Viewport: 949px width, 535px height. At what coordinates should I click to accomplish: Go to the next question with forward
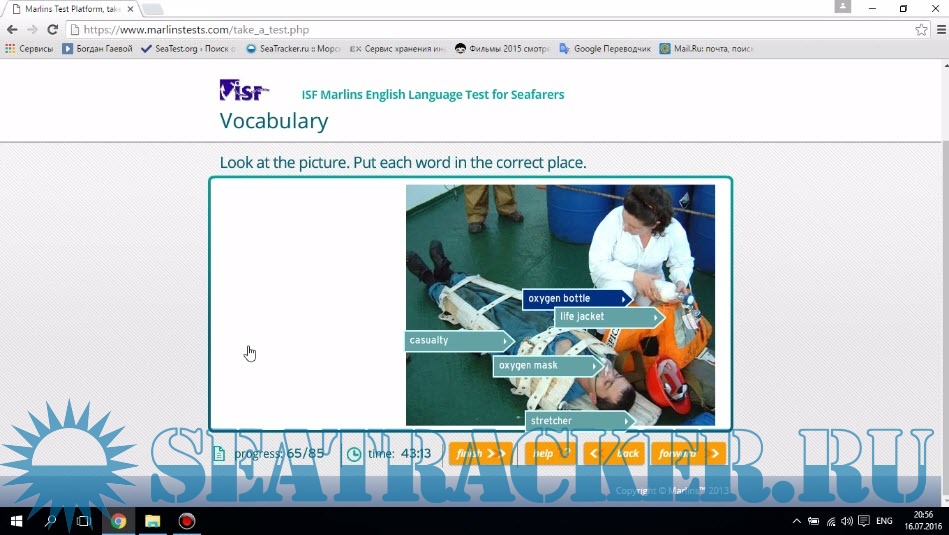coord(687,454)
